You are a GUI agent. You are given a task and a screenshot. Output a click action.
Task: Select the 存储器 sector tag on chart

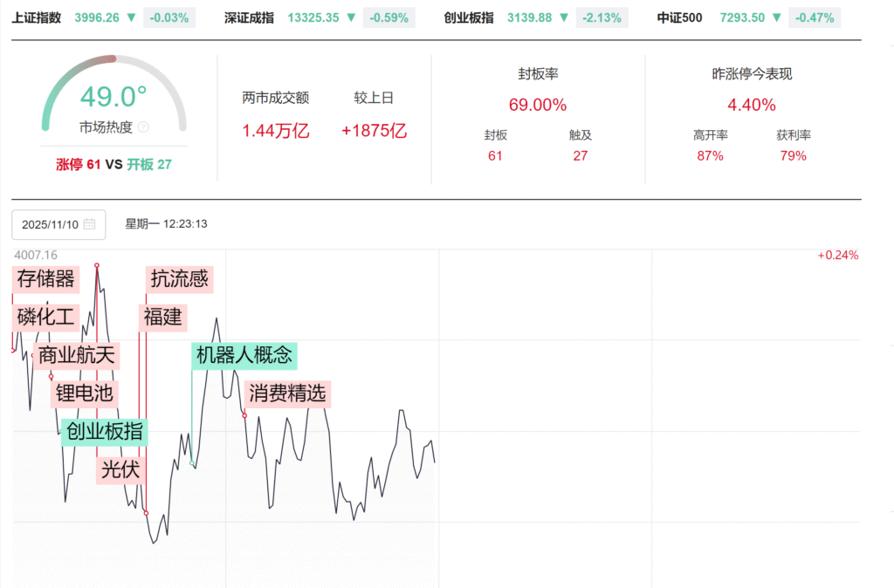46,279
